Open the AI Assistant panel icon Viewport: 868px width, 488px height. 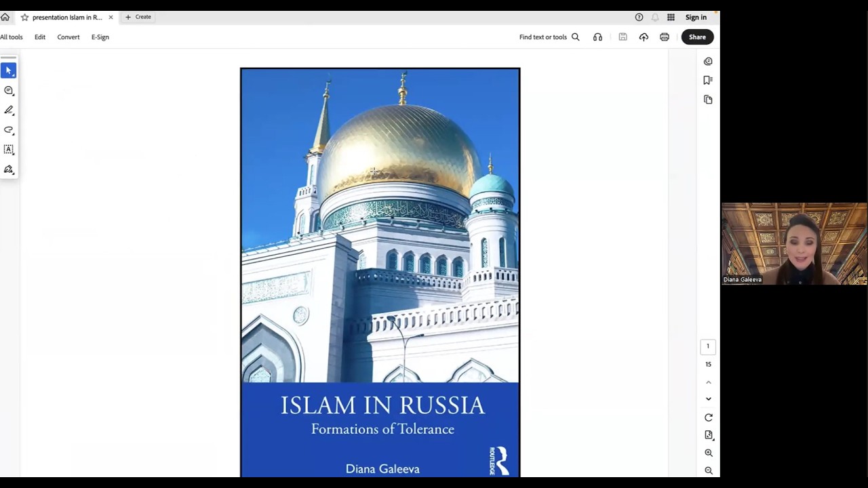pyautogui.click(x=708, y=61)
